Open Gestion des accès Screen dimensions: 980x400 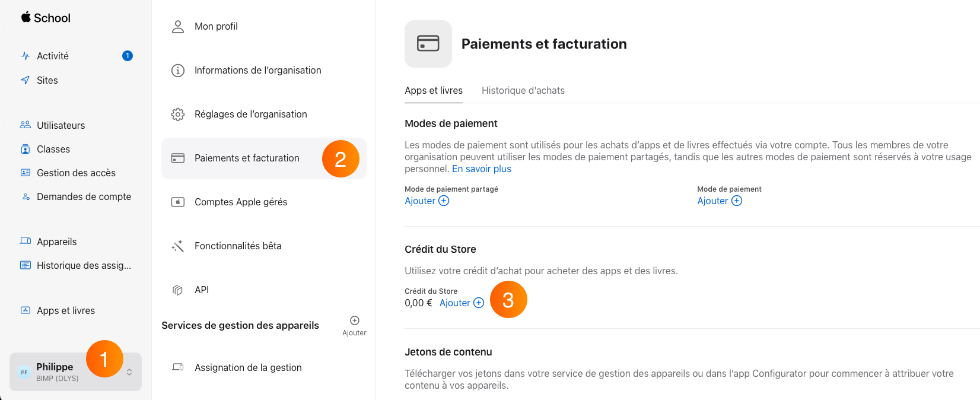76,173
